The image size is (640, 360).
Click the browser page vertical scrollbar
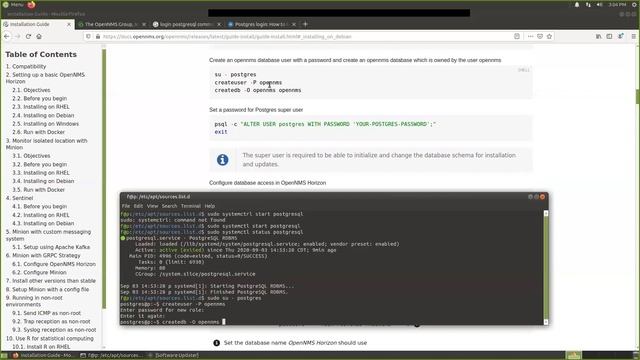tap(638, 96)
